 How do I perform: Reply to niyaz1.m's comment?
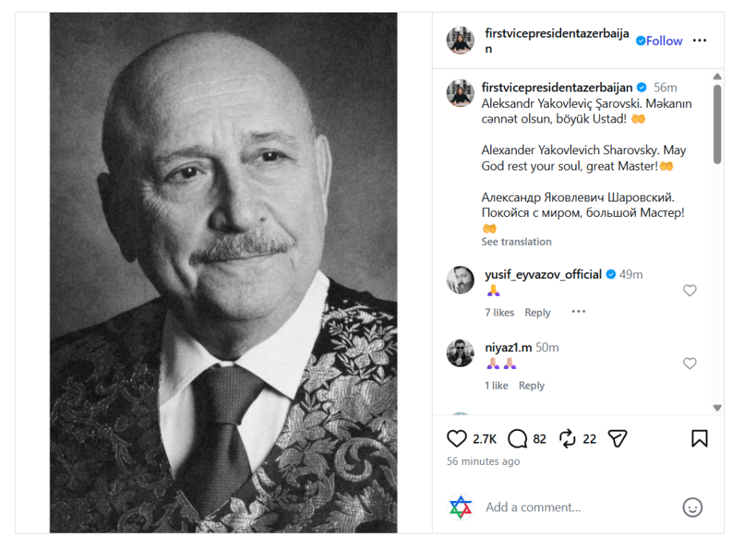click(x=532, y=386)
